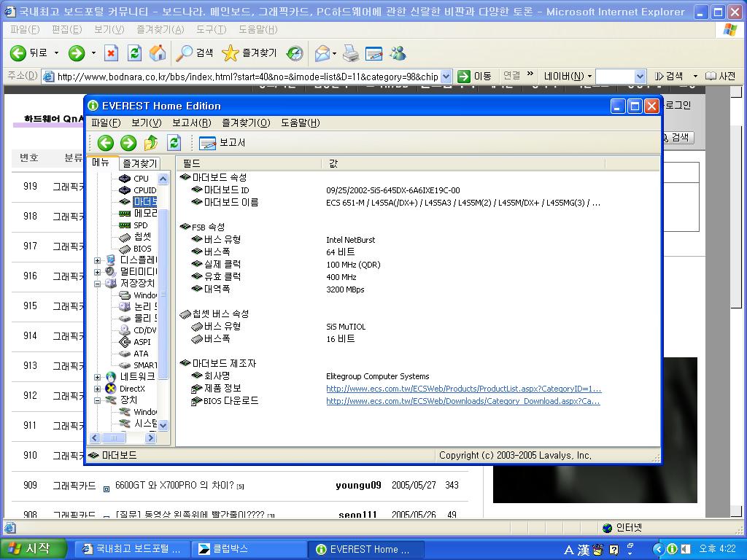The width and height of the screenshot is (747, 560).
Task: Open the 제품 정보 ecs.com.tw ProductList link
Action: (463, 389)
